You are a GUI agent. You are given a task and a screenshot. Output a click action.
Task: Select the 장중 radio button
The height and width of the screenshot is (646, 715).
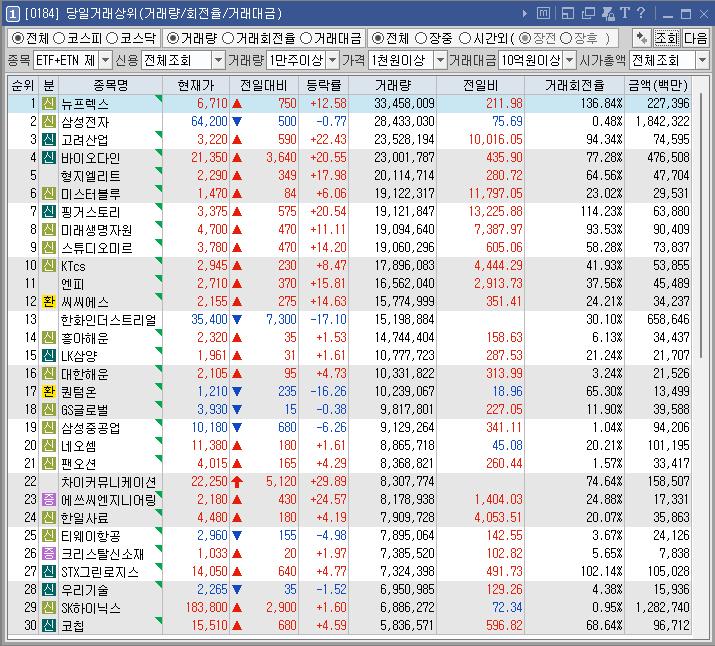(x=421, y=38)
